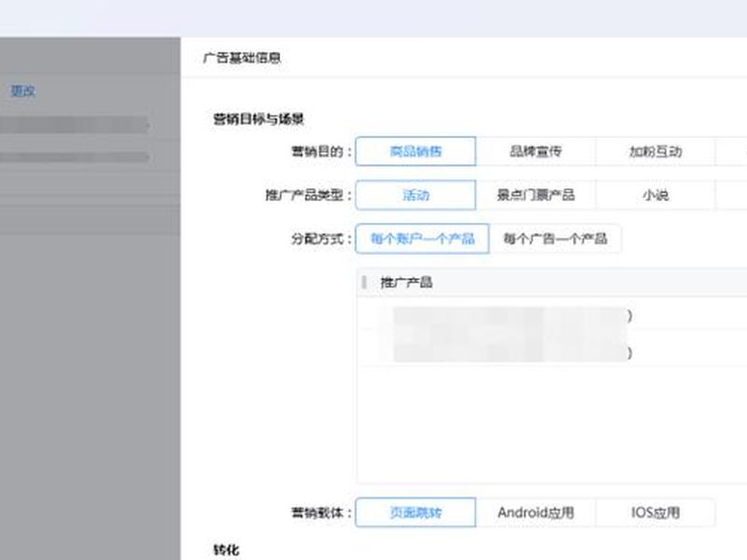Choose 加粉互动 marketing purpose

(x=655, y=151)
